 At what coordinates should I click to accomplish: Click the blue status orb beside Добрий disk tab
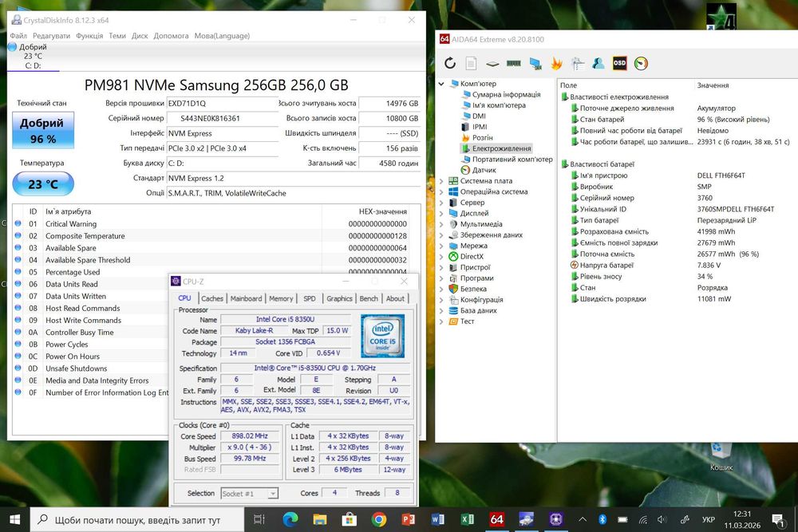coord(13,47)
